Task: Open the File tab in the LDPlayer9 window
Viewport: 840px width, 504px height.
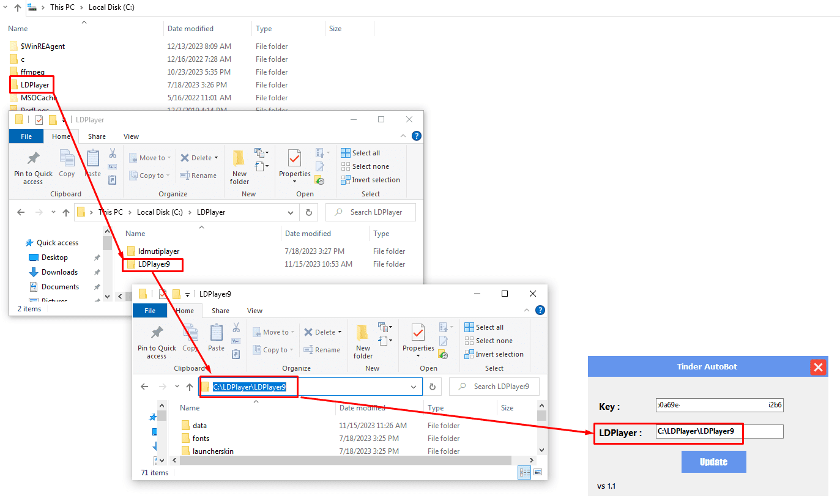Action: [x=150, y=311]
